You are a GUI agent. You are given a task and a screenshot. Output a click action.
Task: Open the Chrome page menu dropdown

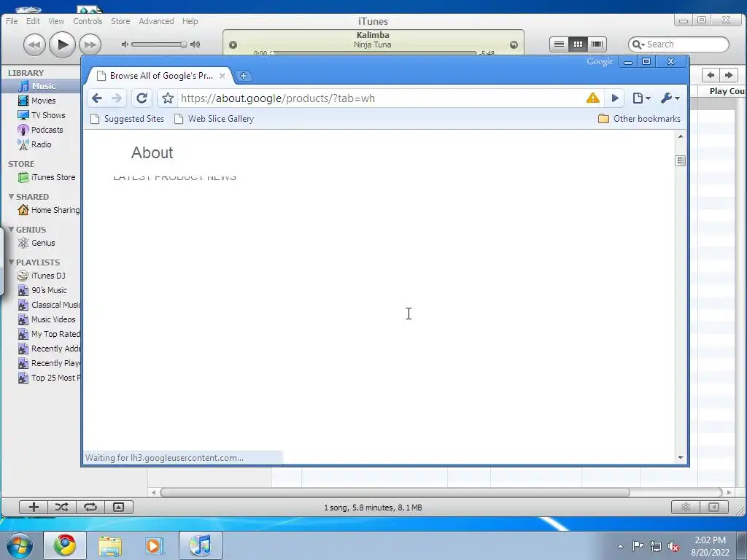pyautogui.click(x=641, y=98)
